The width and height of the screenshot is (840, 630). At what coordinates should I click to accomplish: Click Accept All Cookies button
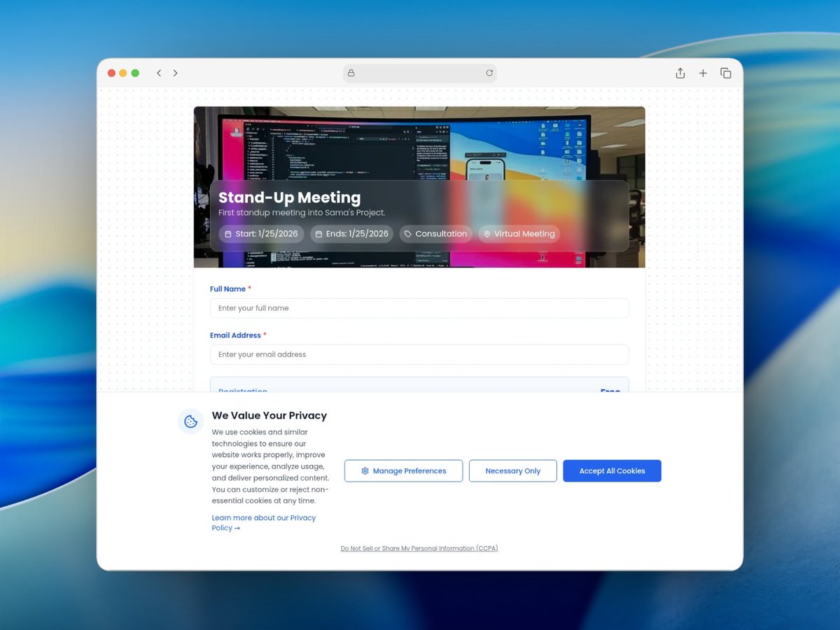point(612,471)
